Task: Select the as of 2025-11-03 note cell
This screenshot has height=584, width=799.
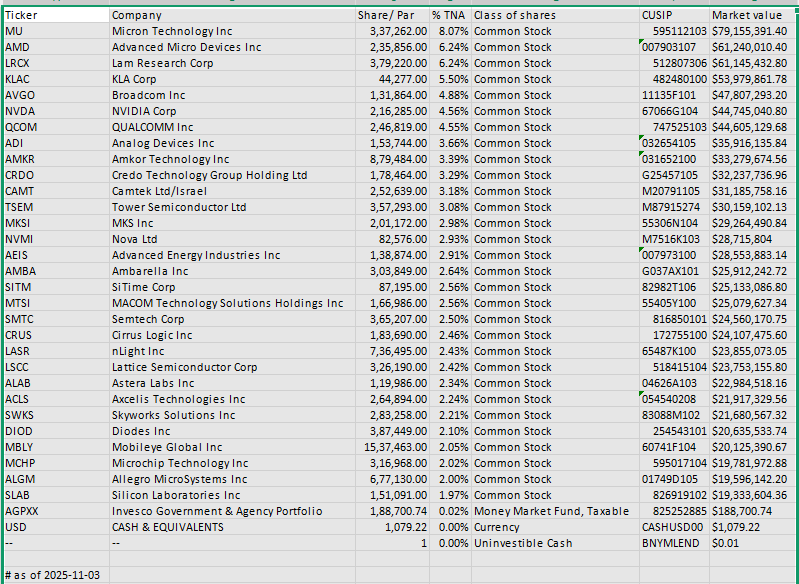Action: pos(55,575)
